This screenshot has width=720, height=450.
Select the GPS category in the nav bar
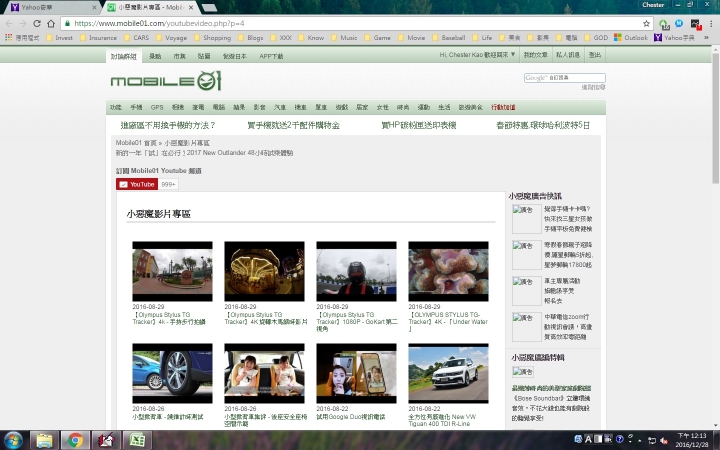(x=157, y=107)
